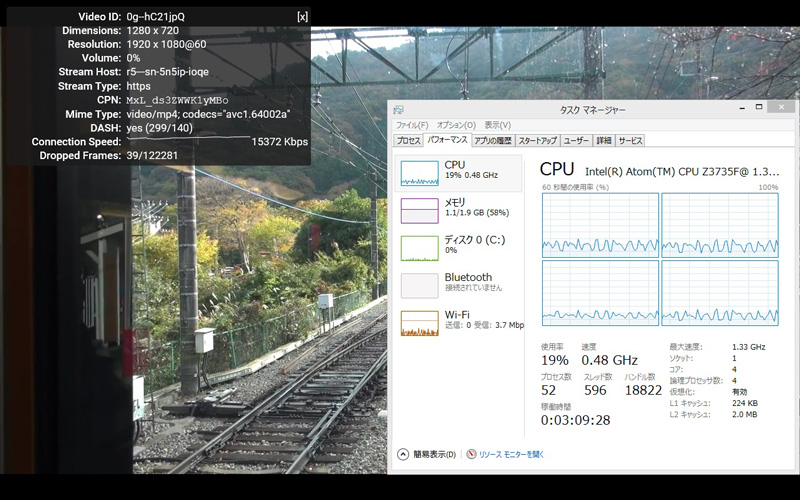Viewport: 800px width, 500px height.
Task: Click the L2 キャッシュ value 2.0 MB
Action: [744, 414]
